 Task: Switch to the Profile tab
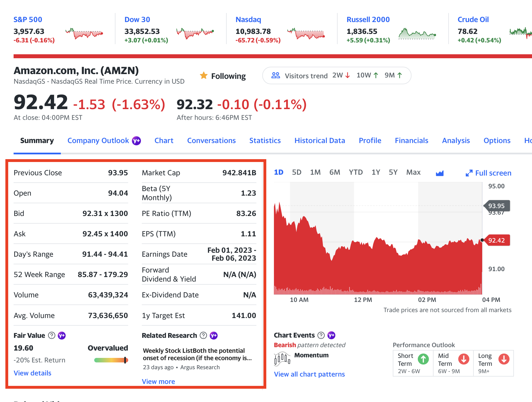tap(370, 141)
